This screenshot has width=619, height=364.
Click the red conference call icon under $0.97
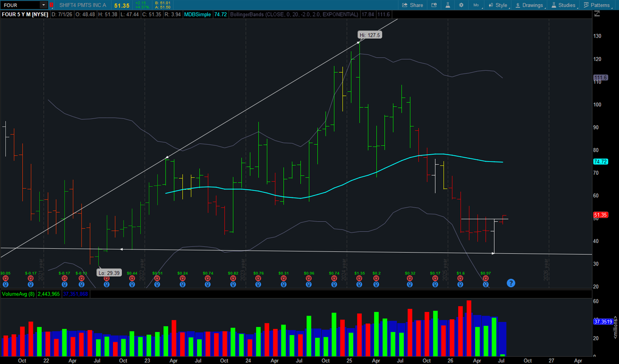(485, 278)
